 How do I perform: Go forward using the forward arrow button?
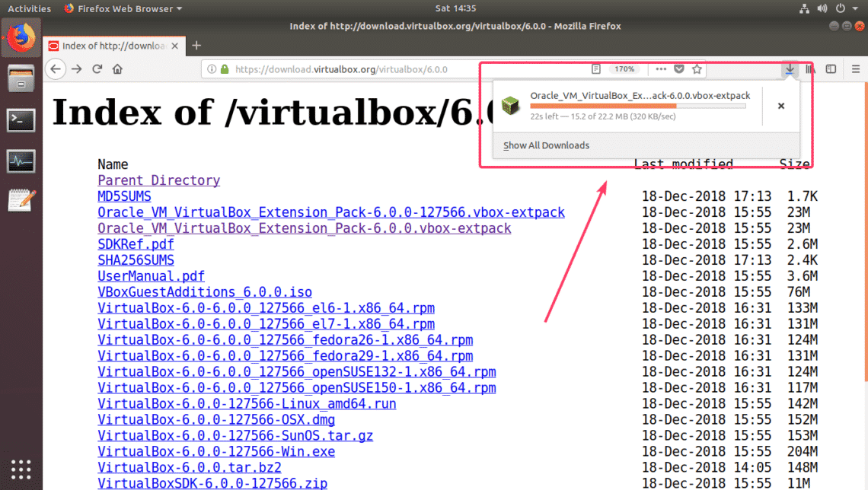[77, 69]
